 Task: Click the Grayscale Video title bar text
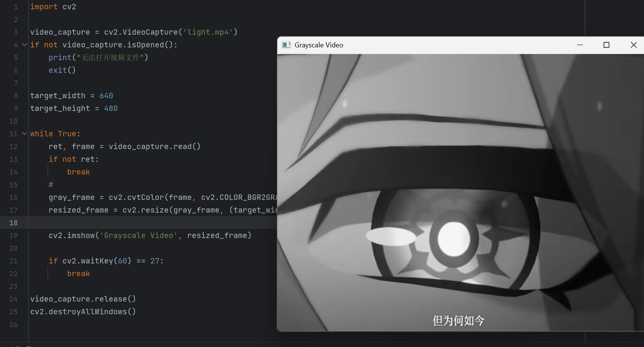[319, 45]
